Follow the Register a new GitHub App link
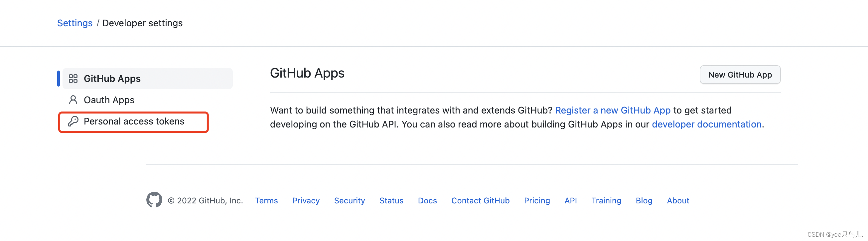Screen dimensions: 868x241 click(x=613, y=110)
